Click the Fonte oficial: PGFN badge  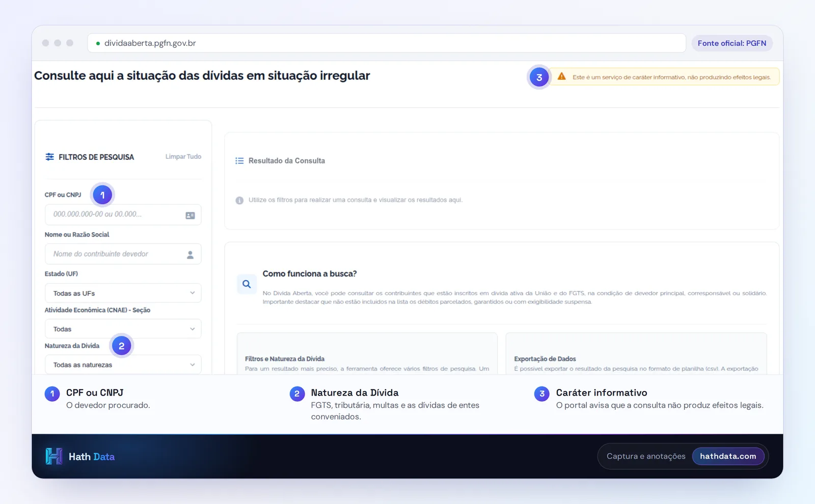[732, 43]
